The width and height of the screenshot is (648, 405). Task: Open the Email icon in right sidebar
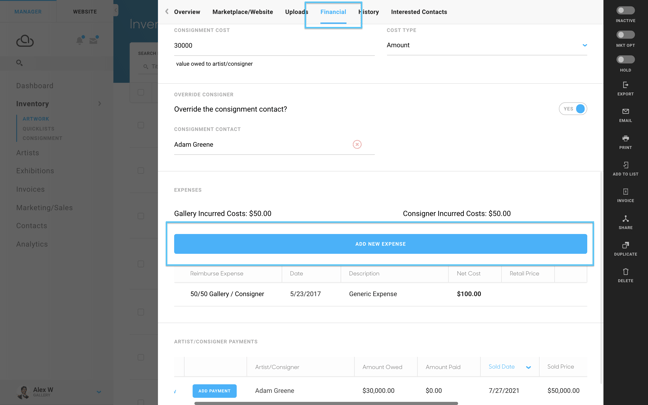(625, 112)
